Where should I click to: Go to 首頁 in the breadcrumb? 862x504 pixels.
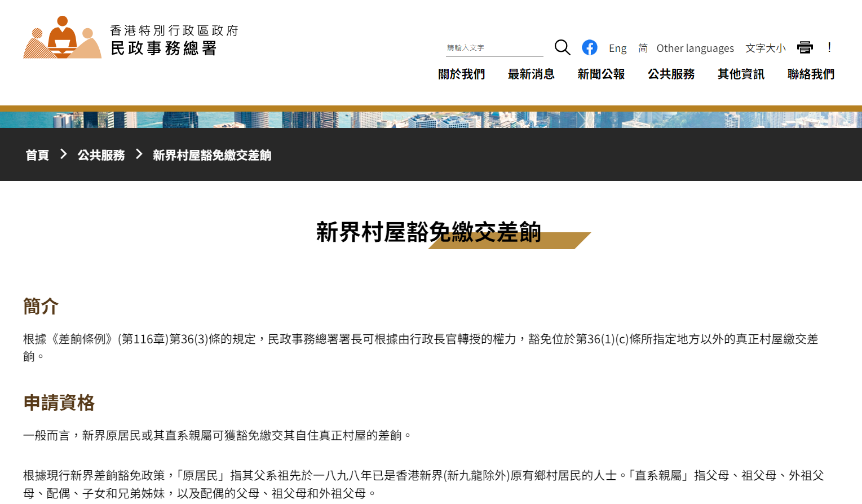click(37, 155)
